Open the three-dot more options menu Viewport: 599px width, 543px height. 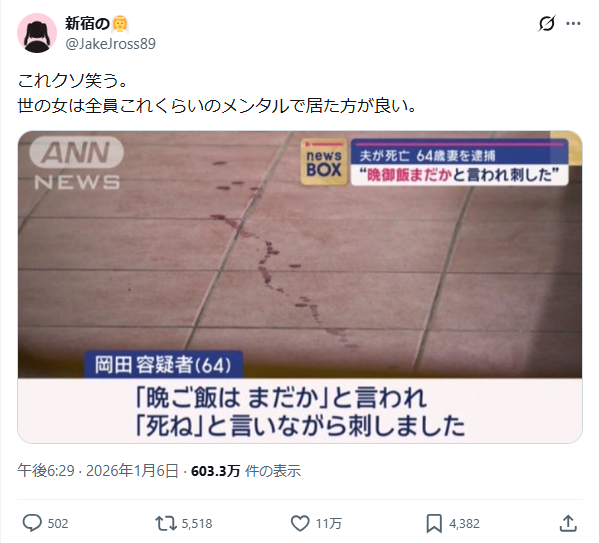[x=573, y=24]
